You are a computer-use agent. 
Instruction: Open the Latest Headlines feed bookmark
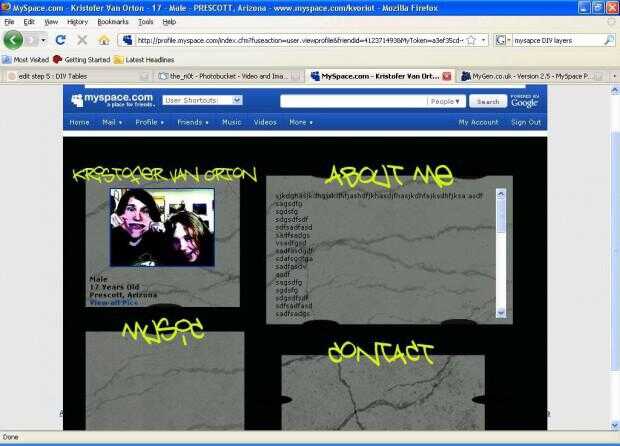click(144, 60)
